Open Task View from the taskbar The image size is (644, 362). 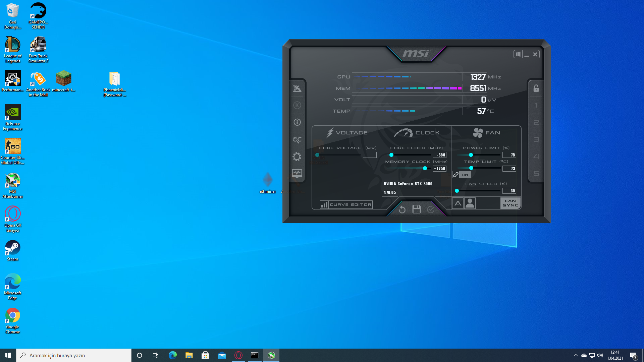pyautogui.click(x=156, y=355)
